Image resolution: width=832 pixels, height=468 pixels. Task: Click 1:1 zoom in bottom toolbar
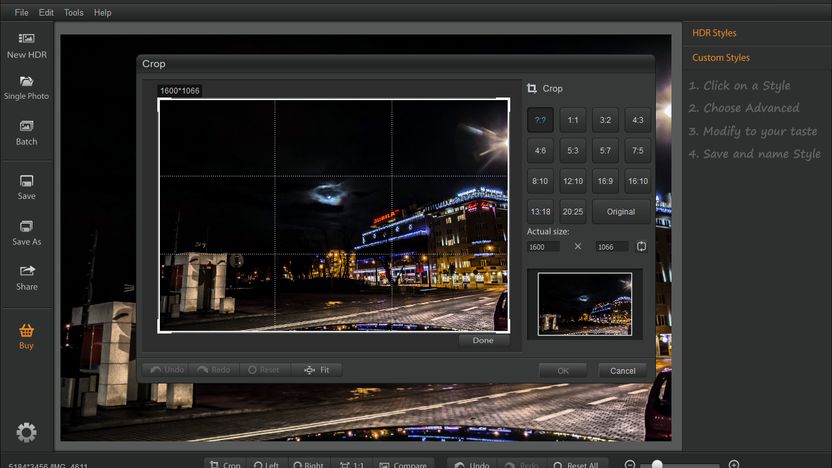[x=352, y=464]
